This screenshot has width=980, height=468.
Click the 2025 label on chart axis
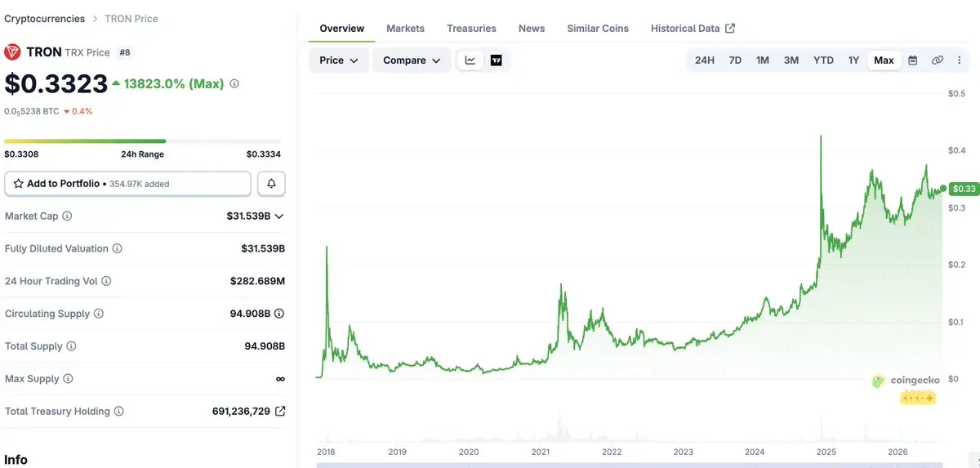826,452
